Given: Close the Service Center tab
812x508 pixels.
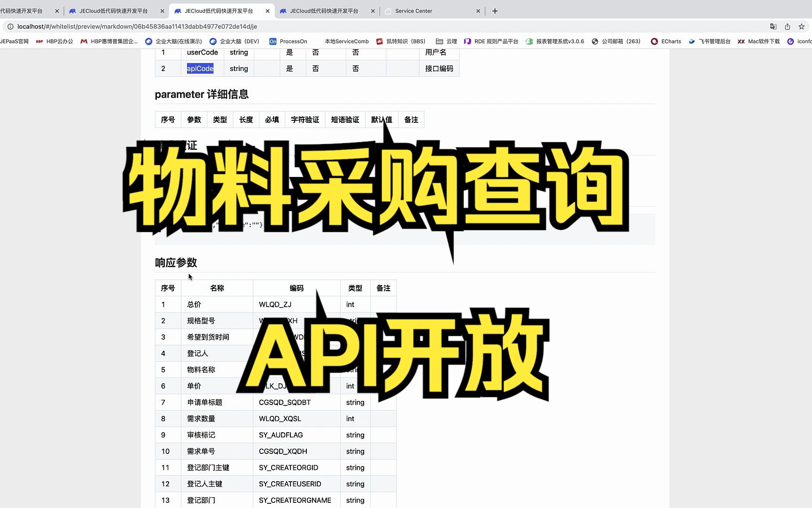Looking at the screenshot, I should click(x=478, y=11).
